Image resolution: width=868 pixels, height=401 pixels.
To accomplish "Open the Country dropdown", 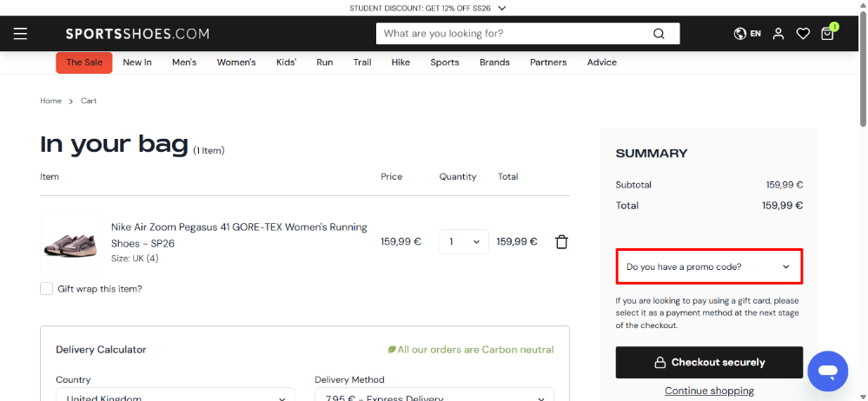I will coord(175,394).
